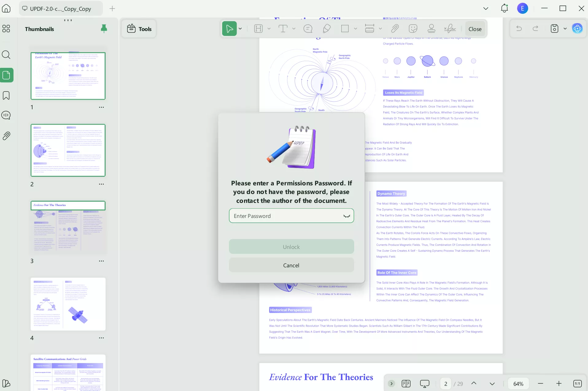Open the bookmarks panel in sidebar
This screenshot has width=588, height=391.
pos(6,95)
